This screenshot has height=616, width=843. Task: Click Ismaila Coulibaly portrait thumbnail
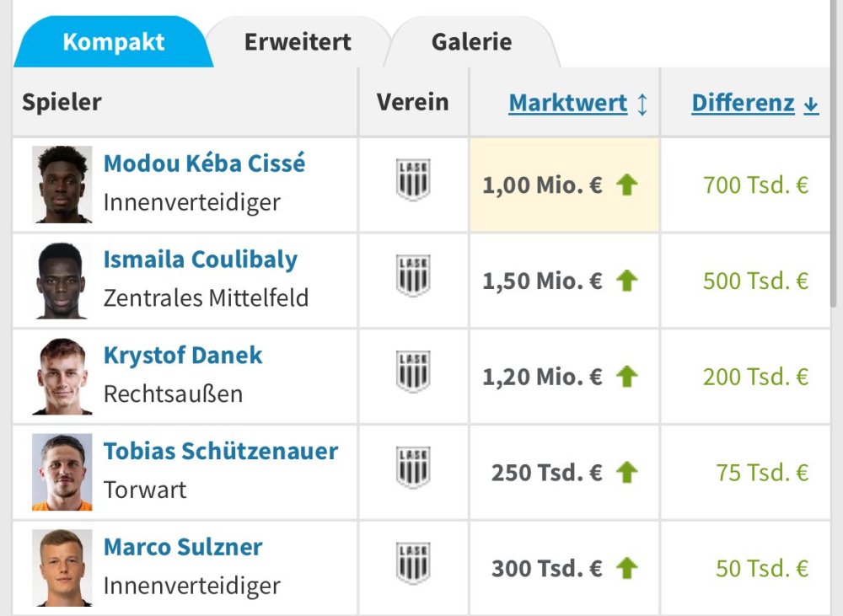point(62,281)
